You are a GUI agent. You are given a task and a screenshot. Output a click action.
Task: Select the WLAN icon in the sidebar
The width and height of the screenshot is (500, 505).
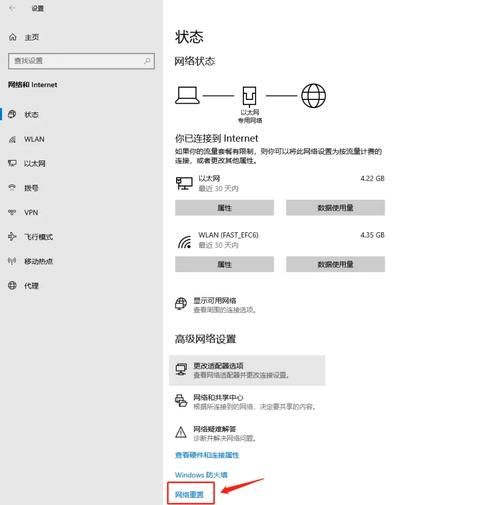point(12,139)
